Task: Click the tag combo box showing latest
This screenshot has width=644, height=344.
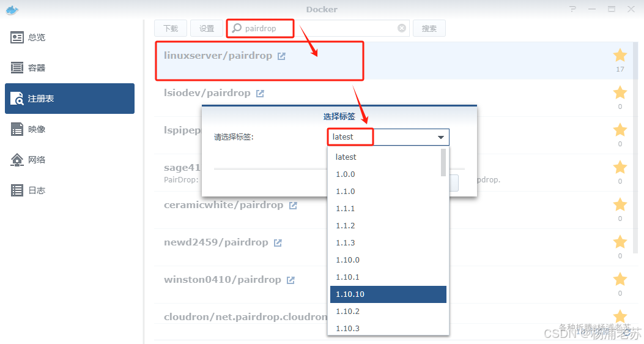Action: click(388, 137)
